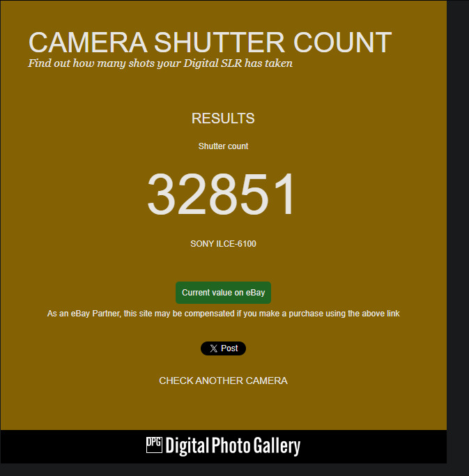Click the large 32851 shutter count number
This screenshot has width=469, height=476.
coord(221,194)
